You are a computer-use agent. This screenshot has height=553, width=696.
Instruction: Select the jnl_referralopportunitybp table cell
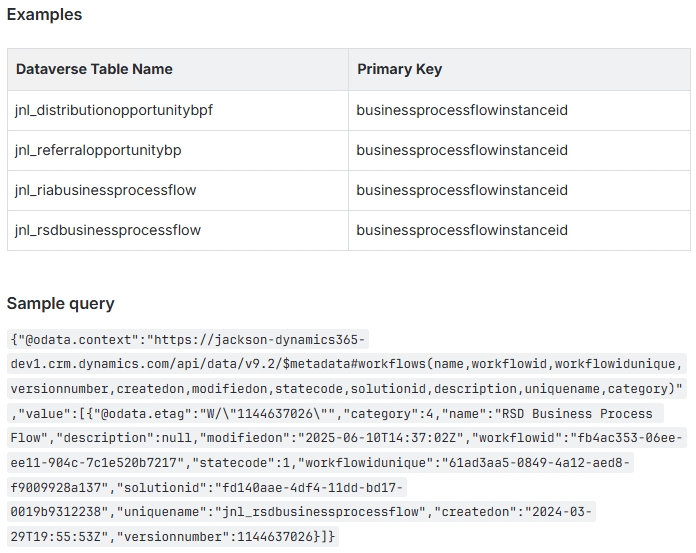click(x=98, y=150)
